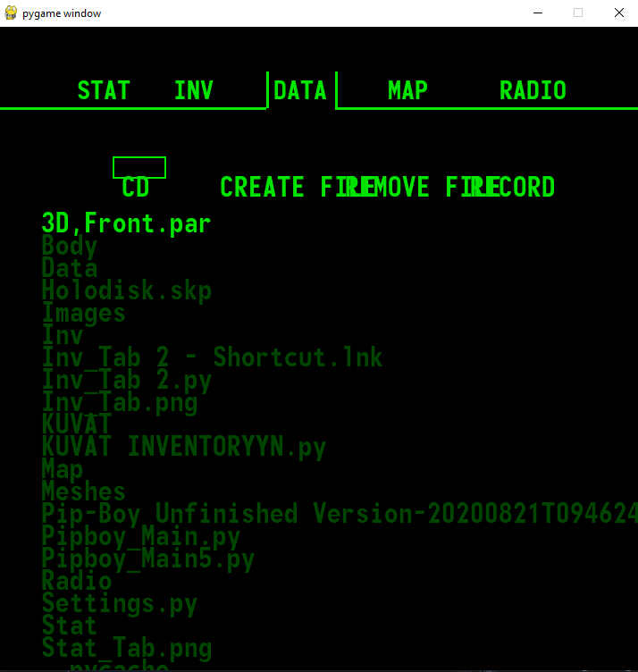Open the INV tab
The width and height of the screenshot is (638, 672).
coord(194,90)
